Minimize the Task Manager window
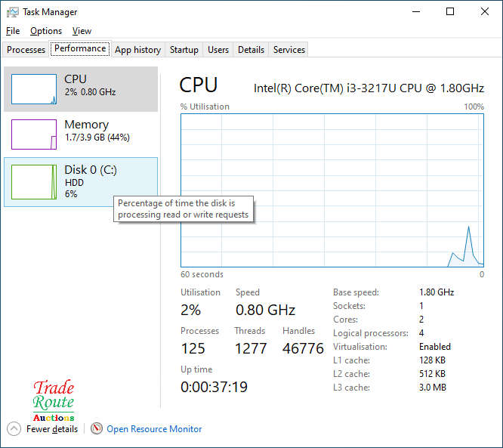The width and height of the screenshot is (503, 448). (x=415, y=12)
